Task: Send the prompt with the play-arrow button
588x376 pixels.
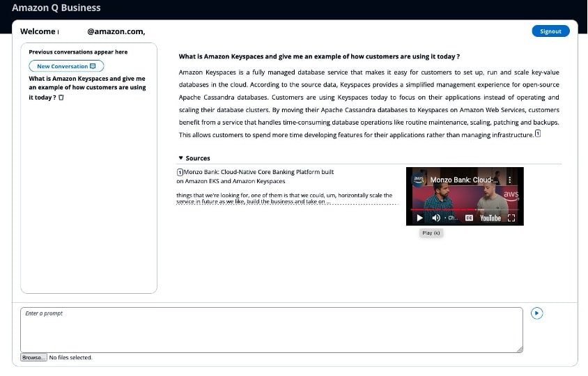Action: click(536, 313)
